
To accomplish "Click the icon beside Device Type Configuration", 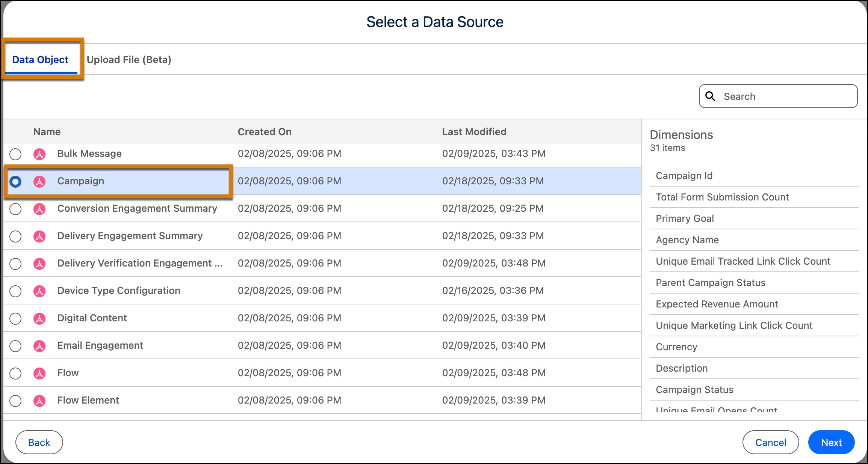I will [39, 291].
